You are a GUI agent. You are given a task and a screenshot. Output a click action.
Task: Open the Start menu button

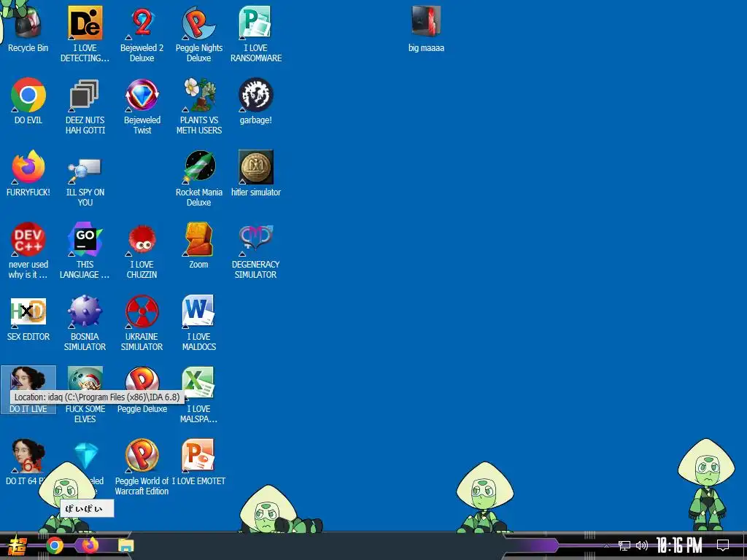pos(18,545)
